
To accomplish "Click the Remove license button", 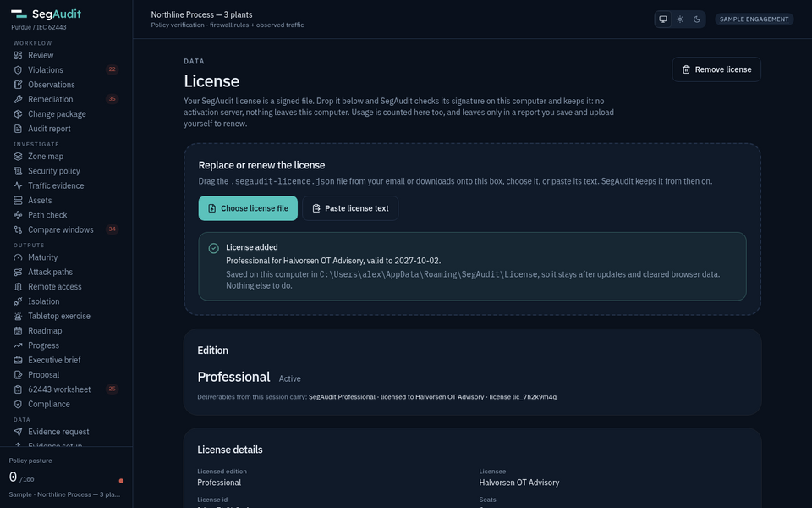I will click(716, 69).
